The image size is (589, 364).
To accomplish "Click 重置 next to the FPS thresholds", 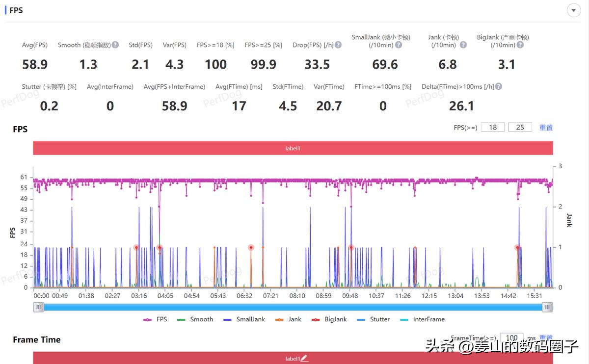I will coord(546,127).
